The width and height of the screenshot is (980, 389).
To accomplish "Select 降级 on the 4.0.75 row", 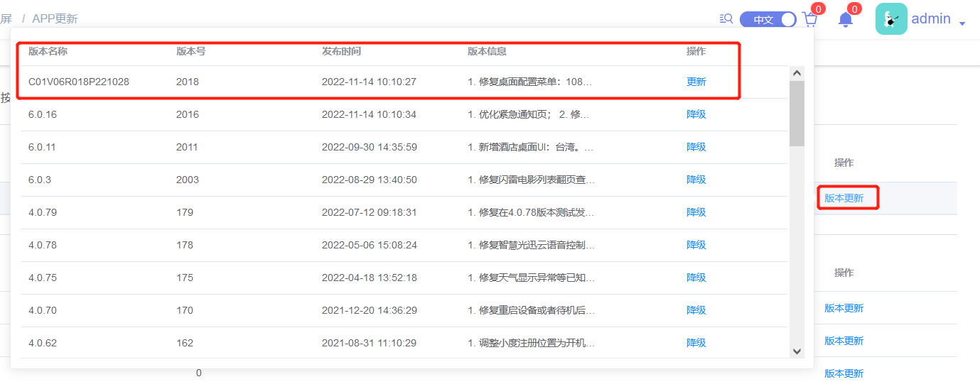I will tap(696, 278).
